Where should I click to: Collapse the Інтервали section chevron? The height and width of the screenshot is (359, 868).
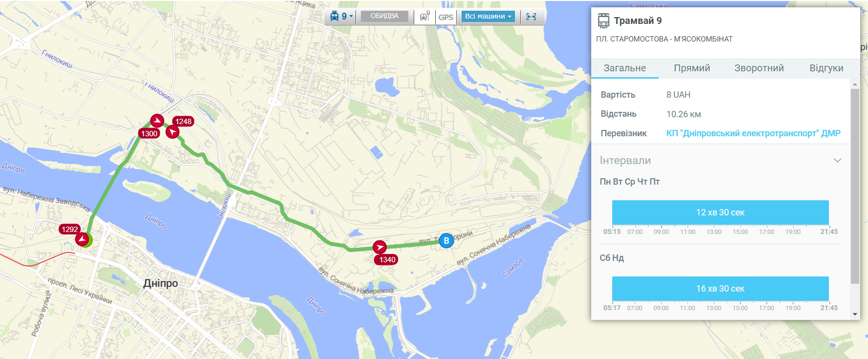coord(837,161)
